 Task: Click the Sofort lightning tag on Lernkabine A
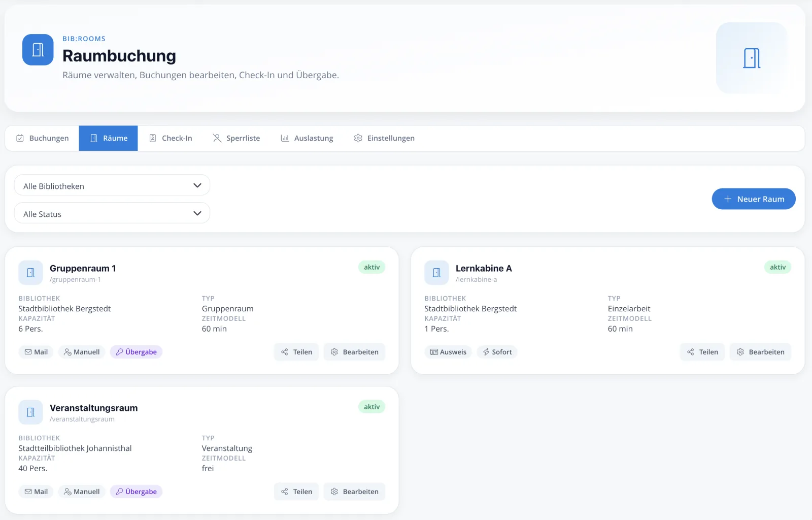pos(497,352)
